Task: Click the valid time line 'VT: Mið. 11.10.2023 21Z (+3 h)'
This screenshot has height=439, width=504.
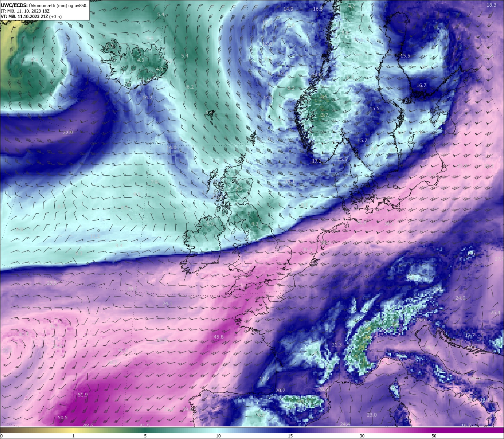Action: pos(31,17)
